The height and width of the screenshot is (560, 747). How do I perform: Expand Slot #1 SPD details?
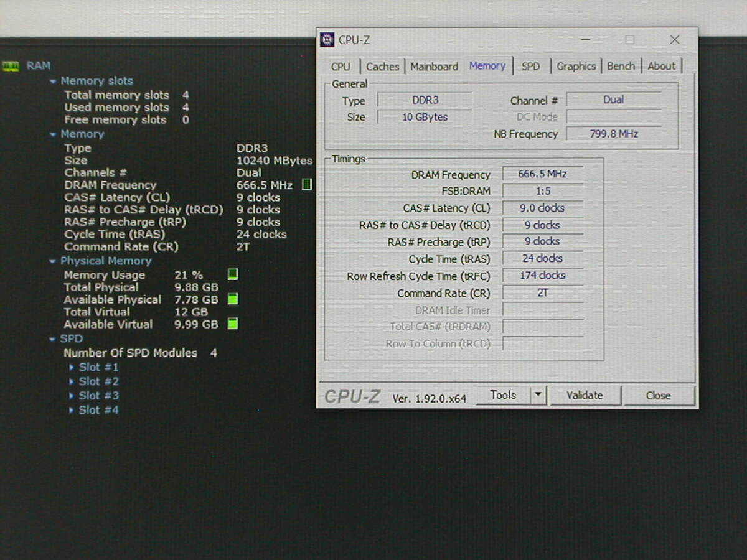[72, 367]
